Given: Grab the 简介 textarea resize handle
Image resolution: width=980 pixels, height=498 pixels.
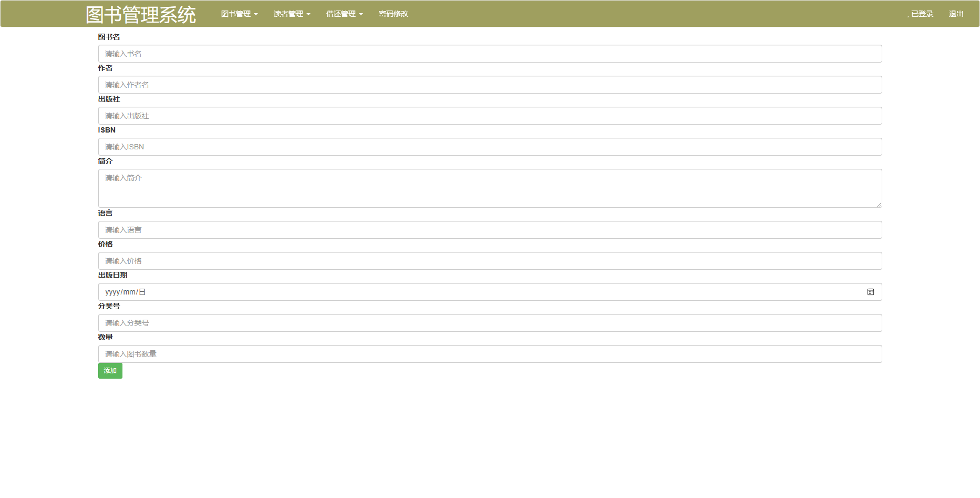Looking at the screenshot, I should 879,205.
